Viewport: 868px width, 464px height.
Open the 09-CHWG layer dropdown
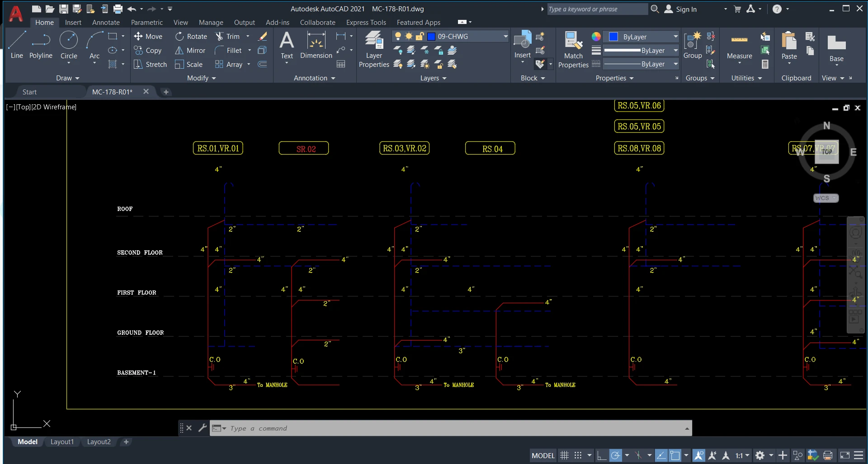[x=505, y=36]
